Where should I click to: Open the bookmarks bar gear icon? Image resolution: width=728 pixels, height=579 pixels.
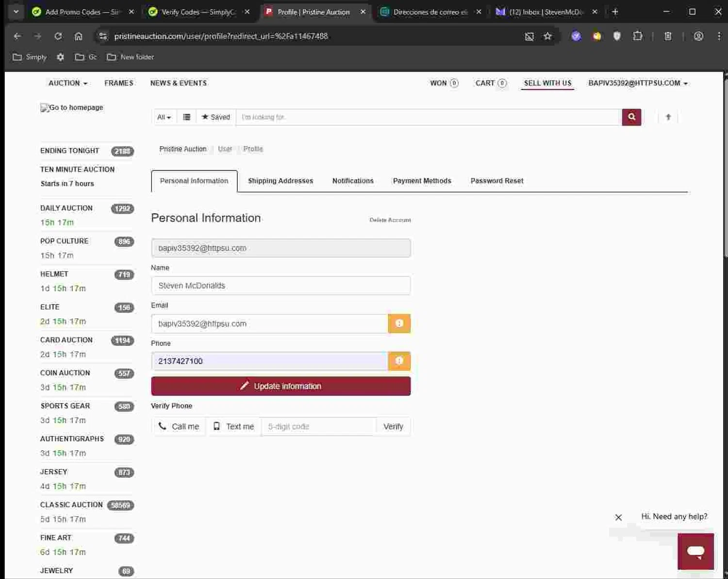(x=60, y=57)
